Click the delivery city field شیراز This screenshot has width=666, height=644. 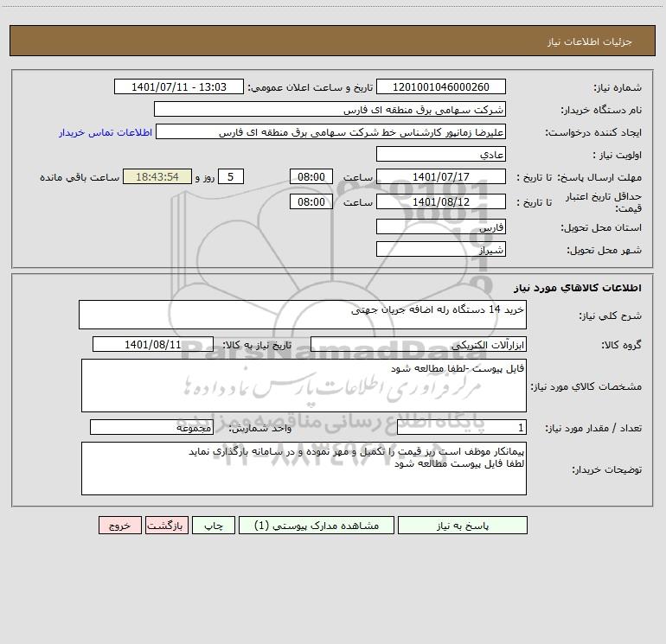coord(441,249)
